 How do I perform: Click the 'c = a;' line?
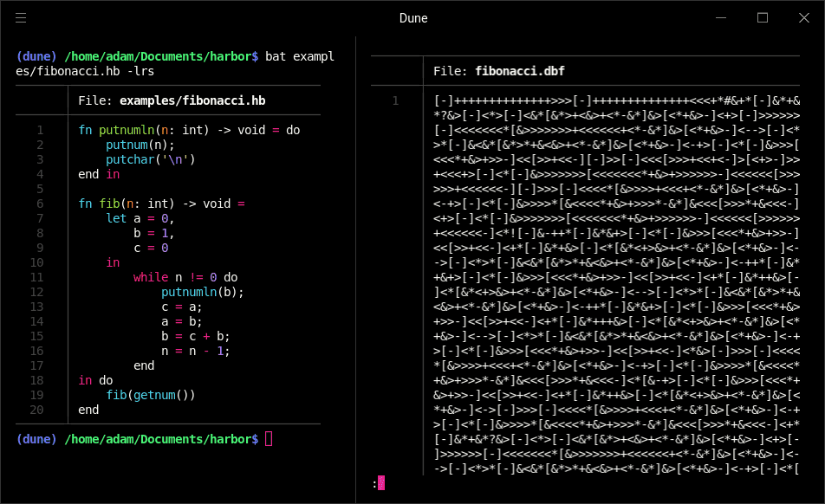click(181, 307)
